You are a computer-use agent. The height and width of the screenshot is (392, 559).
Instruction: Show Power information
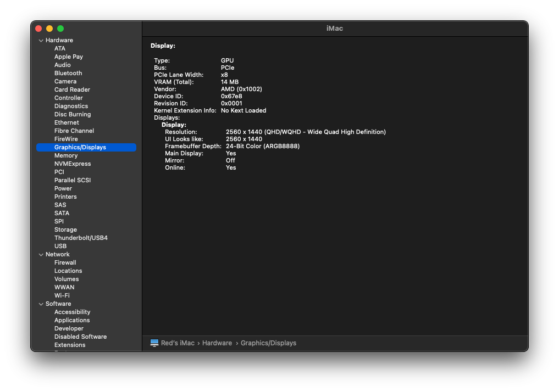[x=63, y=188]
